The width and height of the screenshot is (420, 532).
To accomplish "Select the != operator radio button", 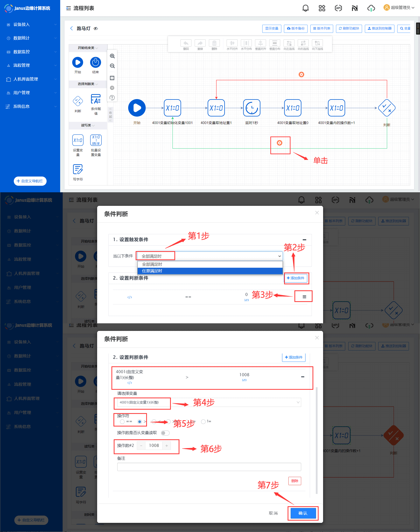I will (x=203, y=422).
